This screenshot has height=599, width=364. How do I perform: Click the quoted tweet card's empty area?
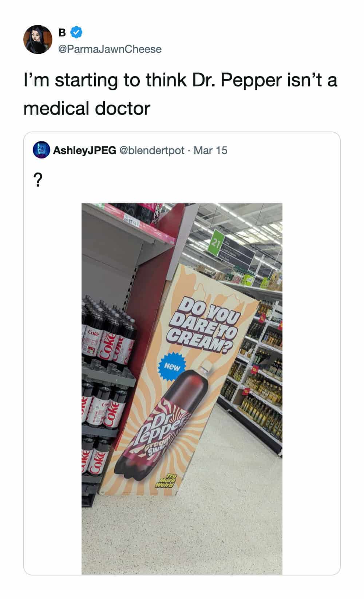tap(309, 364)
